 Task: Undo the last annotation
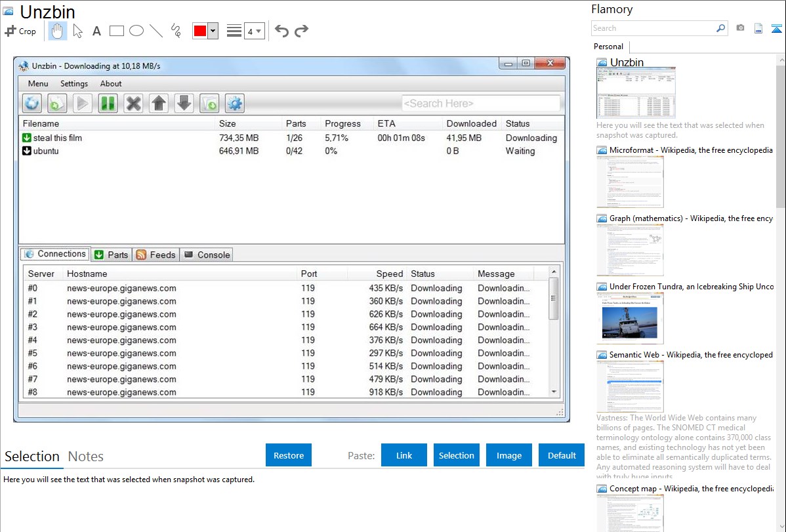281,31
